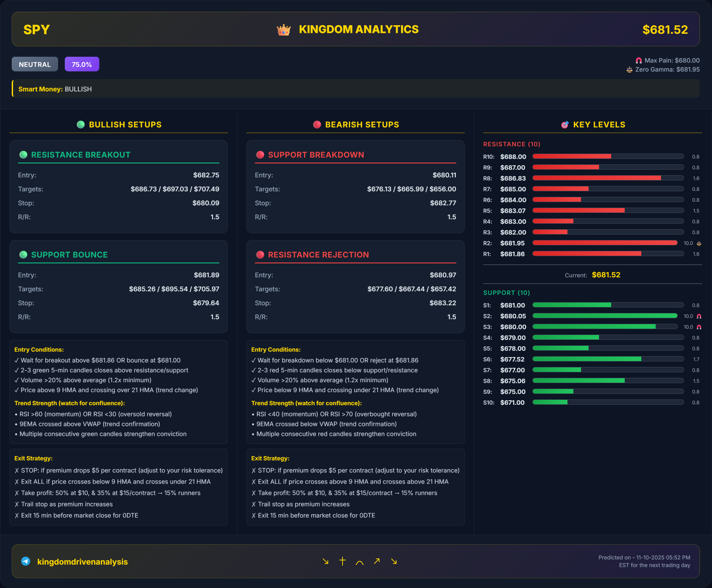Click the magnet icon next to Max Pain
Image resolution: width=712 pixels, height=588 pixels.
tap(639, 60)
